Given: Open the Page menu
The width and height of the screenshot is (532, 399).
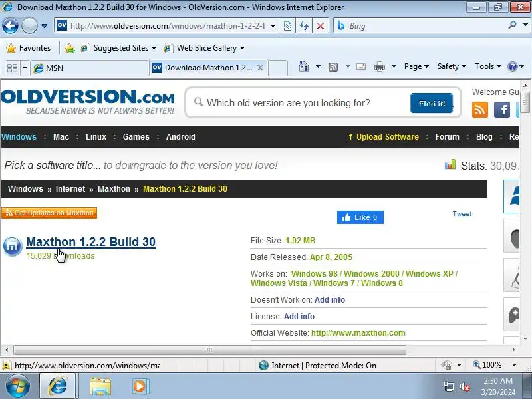Looking at the screenshot, I should [416, 66].
